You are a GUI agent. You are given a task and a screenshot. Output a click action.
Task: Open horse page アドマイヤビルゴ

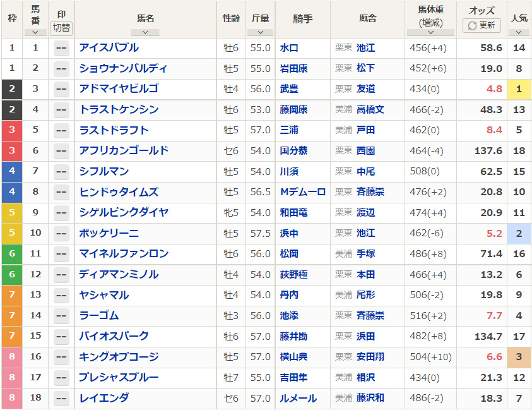pyautogui.click(x=119, y=88)
